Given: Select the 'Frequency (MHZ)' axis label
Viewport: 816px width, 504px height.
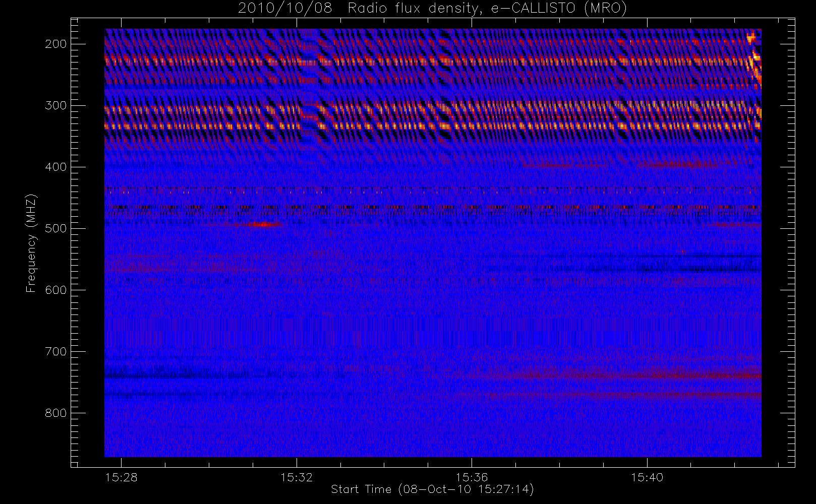Looking at the screenshot, I should click(31, 243).
